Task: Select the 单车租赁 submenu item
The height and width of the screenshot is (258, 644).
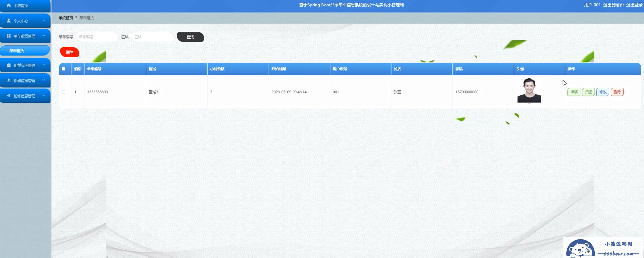Action: 25,51
